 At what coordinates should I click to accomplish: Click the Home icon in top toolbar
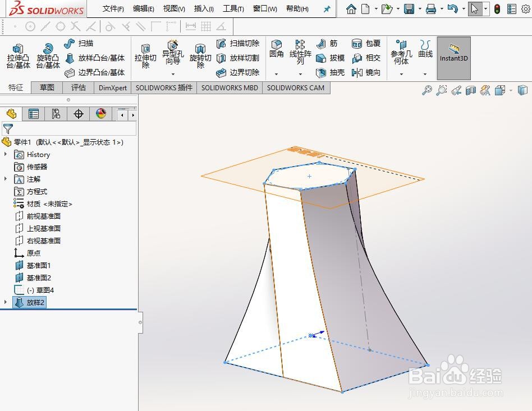351,9
